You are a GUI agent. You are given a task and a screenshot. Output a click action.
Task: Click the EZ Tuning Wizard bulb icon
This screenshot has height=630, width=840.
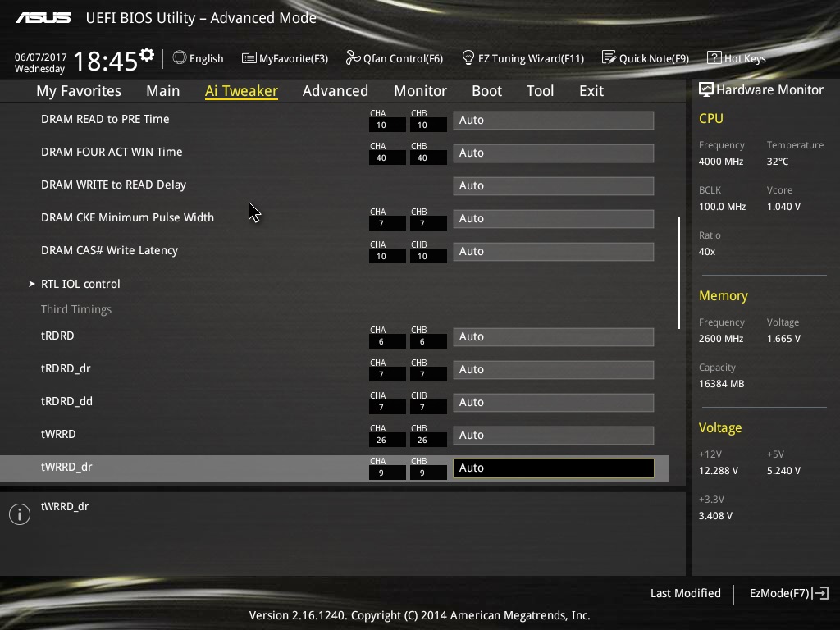click(468, 57)
